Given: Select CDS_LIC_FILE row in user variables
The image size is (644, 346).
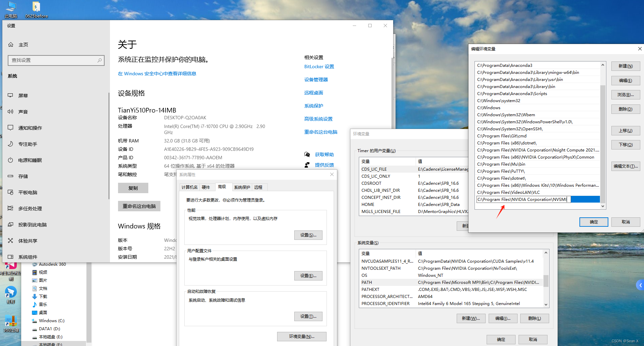Looking at the screenshot, I should (414, 169).
